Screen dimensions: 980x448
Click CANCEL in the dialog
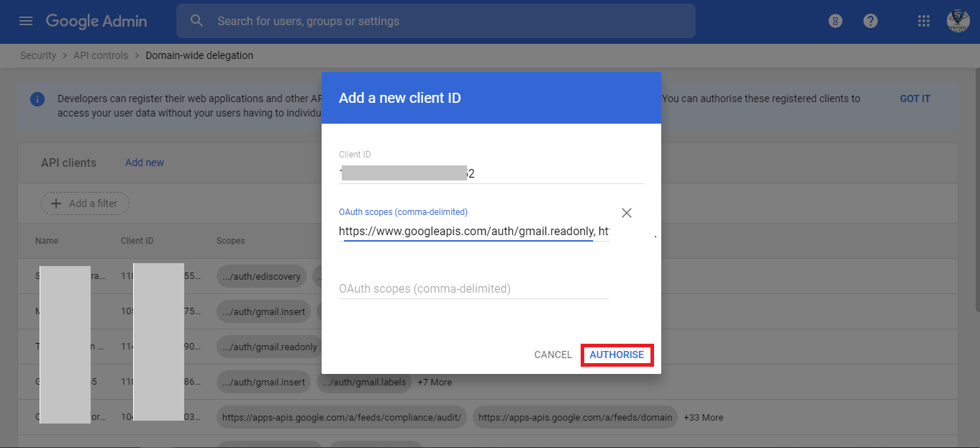coord(553,355)
